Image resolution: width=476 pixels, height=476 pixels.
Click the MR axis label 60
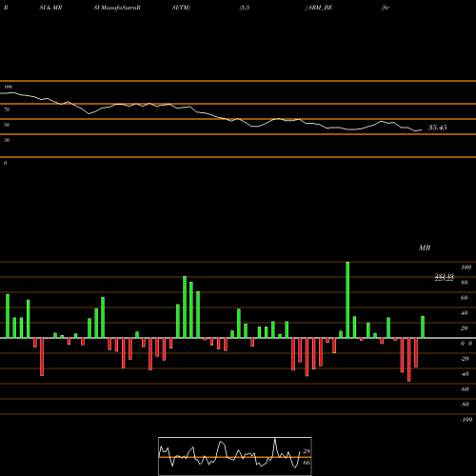pos(464,298)
